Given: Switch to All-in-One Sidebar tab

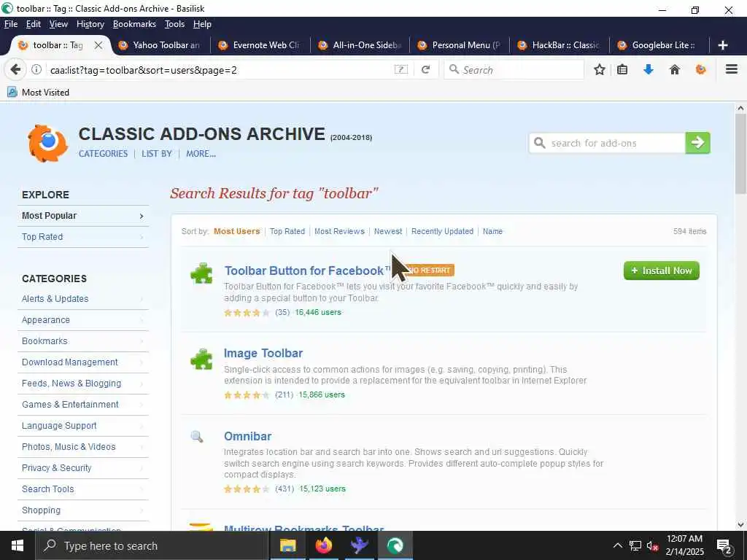Looking at the screenshot, I should coord(360,45).
